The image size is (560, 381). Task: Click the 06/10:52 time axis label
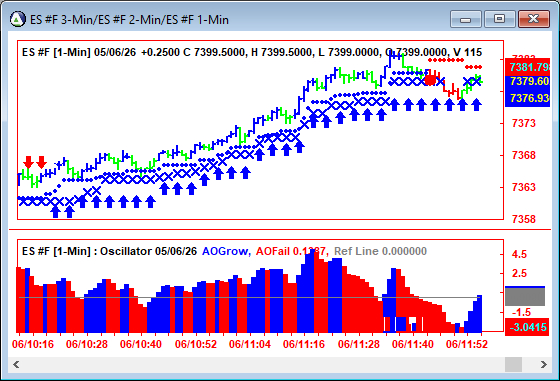click(x=196, y=344)
